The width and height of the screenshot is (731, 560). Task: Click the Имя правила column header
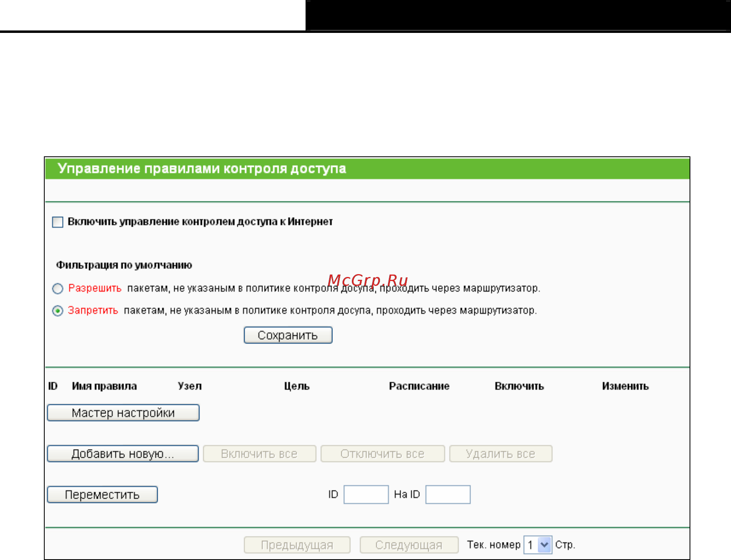104,386
